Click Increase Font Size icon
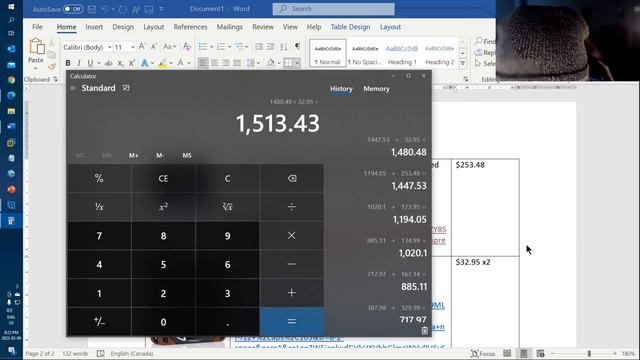Viewport: 640px width, 360px height. (142, 47)
